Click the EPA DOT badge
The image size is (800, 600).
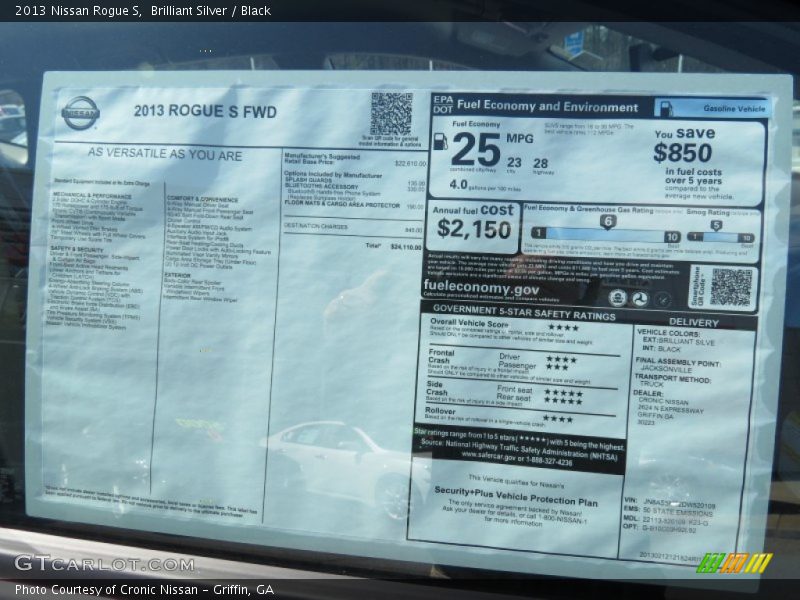443,104
